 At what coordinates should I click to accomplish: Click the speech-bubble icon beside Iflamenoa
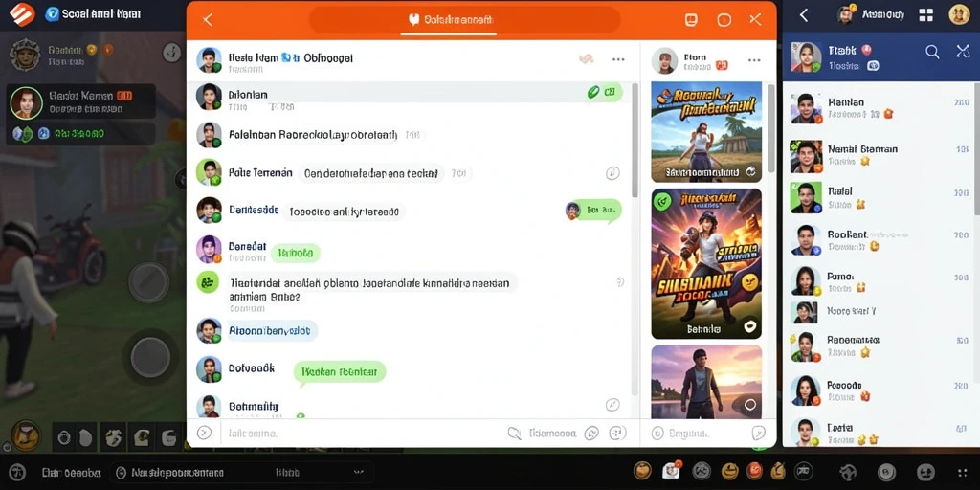514,433
